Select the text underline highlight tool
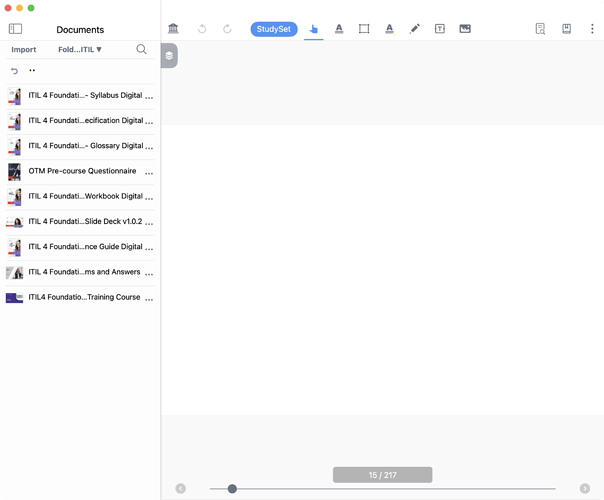The height and width of the screenshot is (500, 604). click(339, 29)
